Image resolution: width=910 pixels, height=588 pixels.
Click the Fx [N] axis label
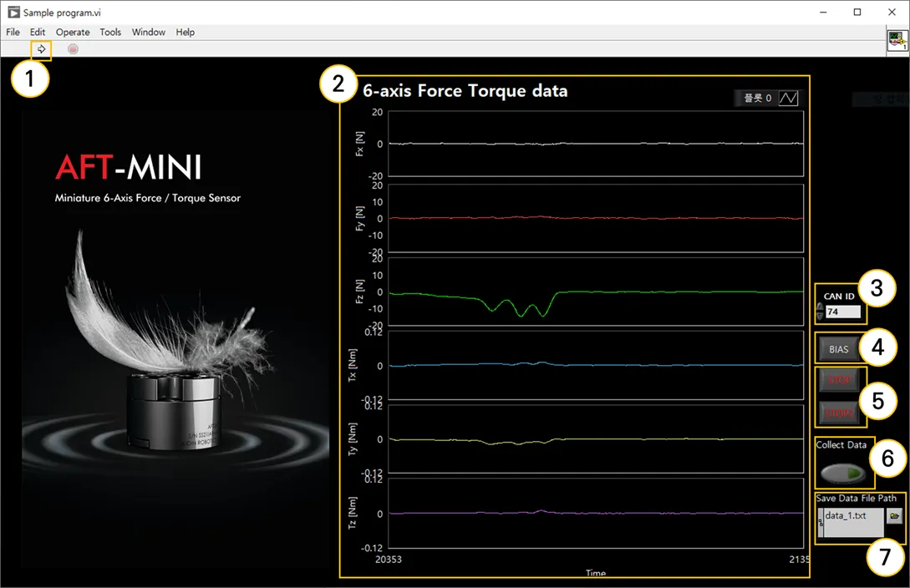(x=359, y=143)
